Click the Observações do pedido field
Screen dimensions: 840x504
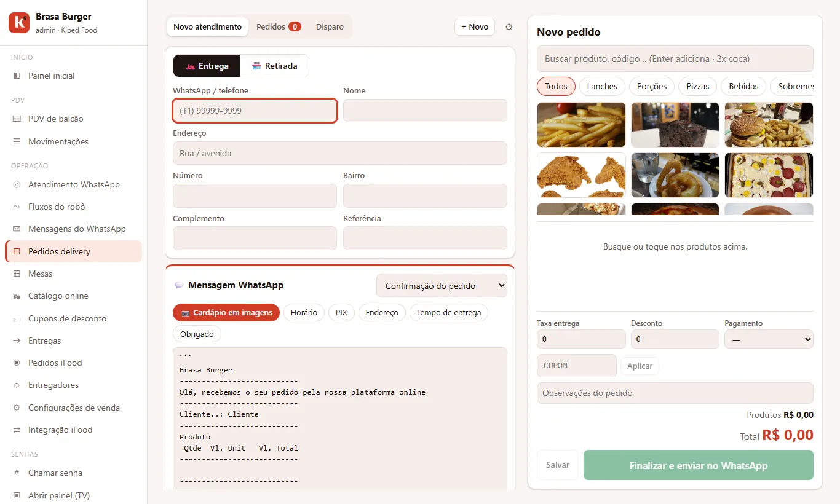tap(675, 393)
